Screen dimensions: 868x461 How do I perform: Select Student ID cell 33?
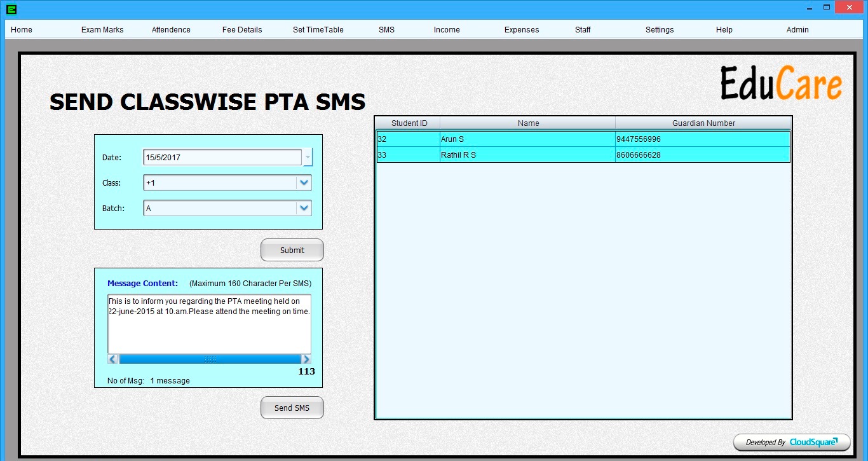pyautogui.click(x=409, y=155)
